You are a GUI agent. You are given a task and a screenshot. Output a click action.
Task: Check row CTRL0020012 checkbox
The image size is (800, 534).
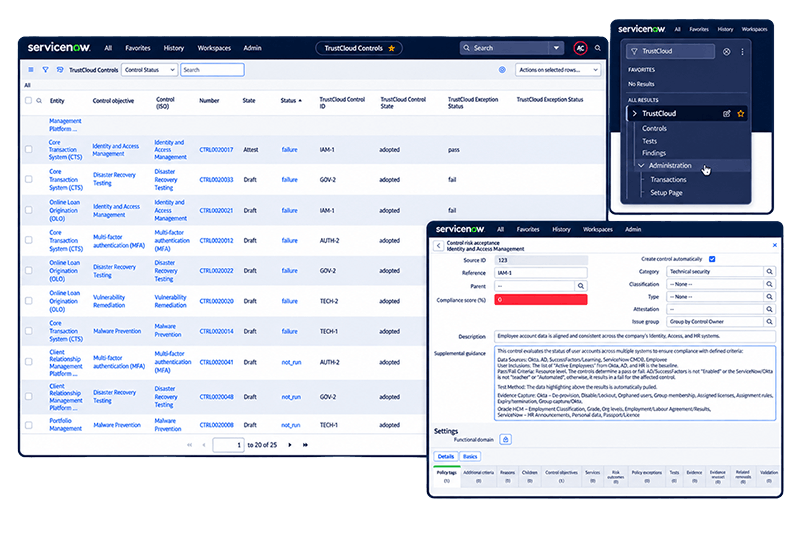pos(29,240)
